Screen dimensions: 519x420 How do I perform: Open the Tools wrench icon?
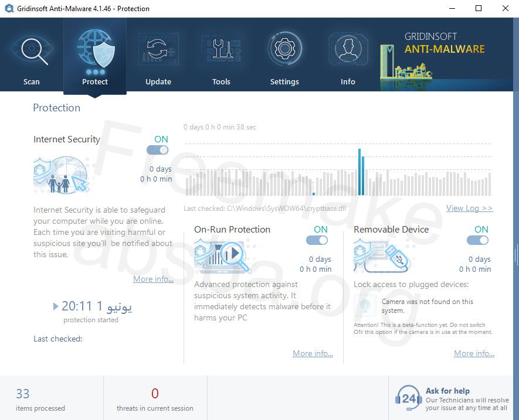(x=222, y=49)
